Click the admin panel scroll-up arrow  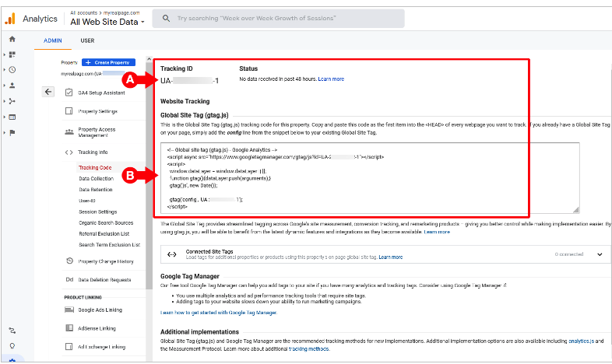[x=149, y=59]
